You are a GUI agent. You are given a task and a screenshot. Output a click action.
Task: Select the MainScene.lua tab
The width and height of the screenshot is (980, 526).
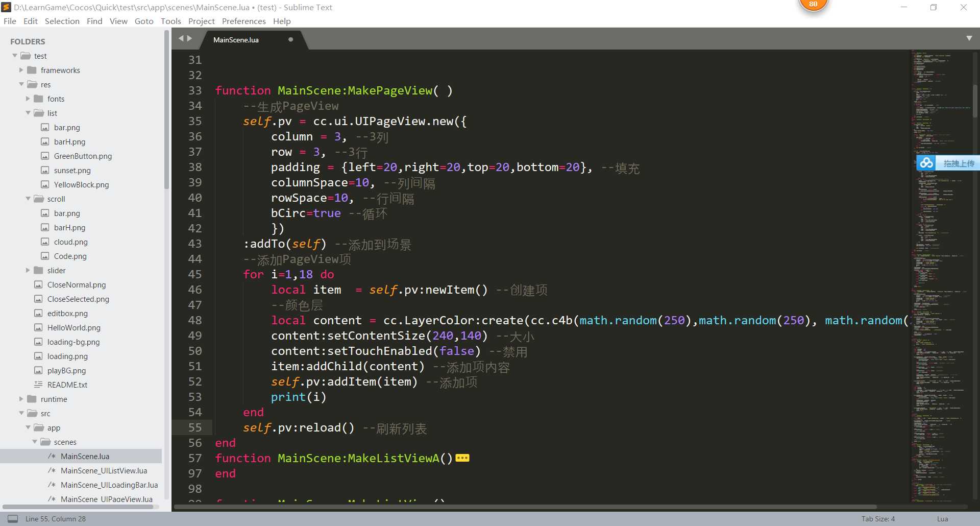pyautogui.click(x=236, y=40)
